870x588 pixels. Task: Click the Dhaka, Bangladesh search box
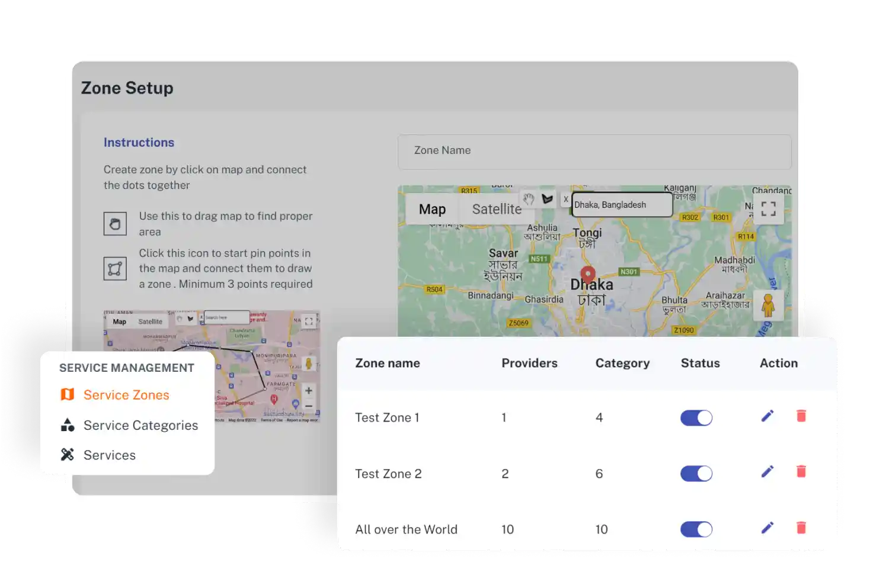point(622,205)
